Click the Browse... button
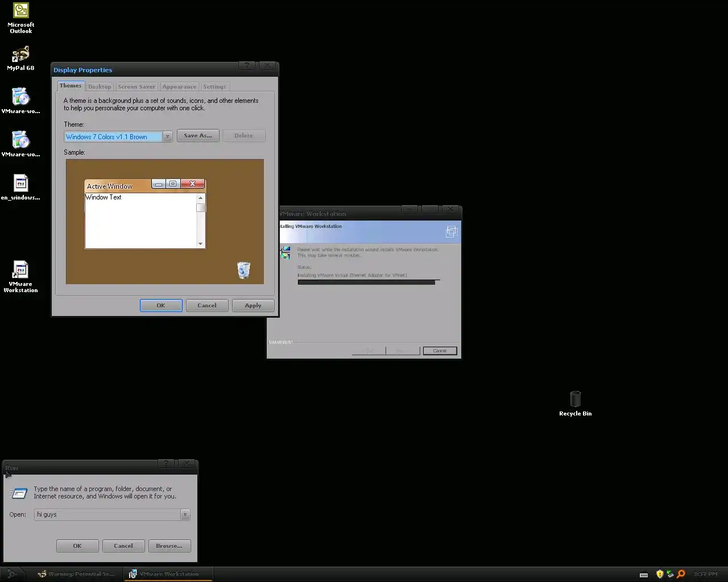This screenshot has width=728, height=582. [x=169, y=546]
